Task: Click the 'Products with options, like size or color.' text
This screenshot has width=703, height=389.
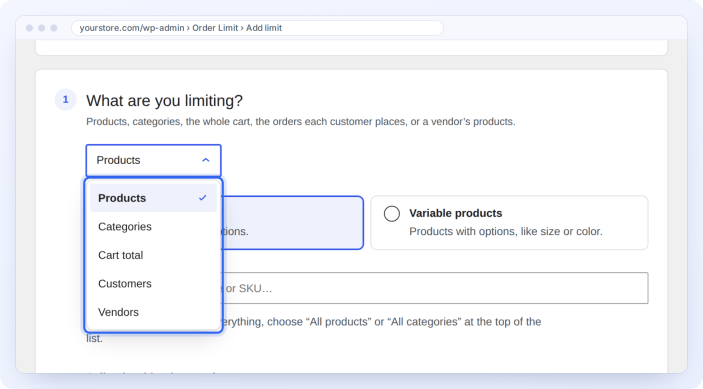Action: coord(506,231)
